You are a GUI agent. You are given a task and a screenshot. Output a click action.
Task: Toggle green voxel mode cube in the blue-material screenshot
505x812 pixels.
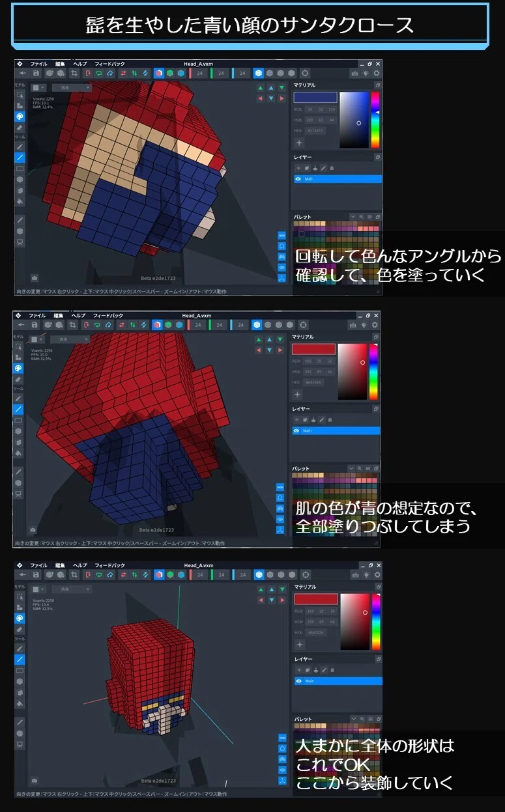pos(171,74)
